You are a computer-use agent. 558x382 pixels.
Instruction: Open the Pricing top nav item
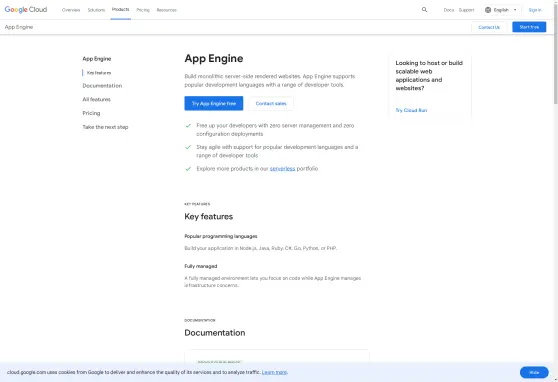coord(143,10)
